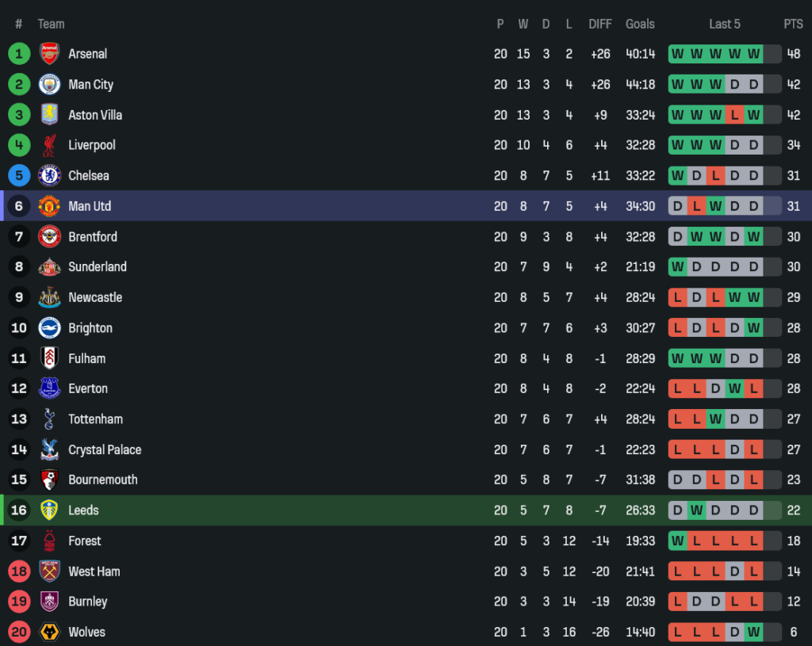Click the Wolves club badge

(x=49, y=632)
